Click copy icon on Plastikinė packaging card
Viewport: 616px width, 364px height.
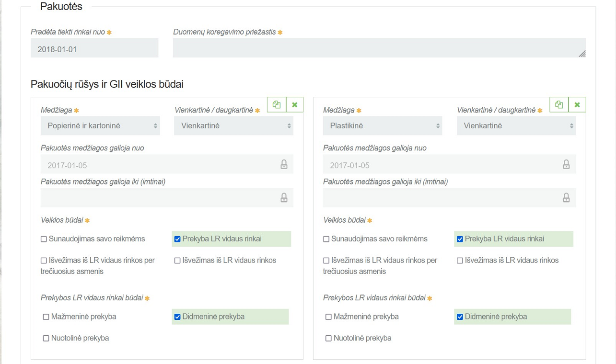click(559, 104)
